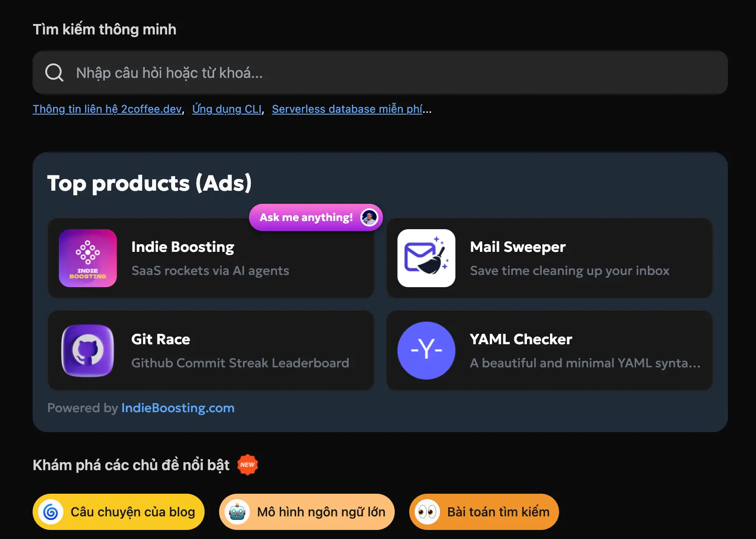Viewport: 756px width, 539px height.
Task: Open the Ứng dụng CLI link
Action: pos(227,109)
